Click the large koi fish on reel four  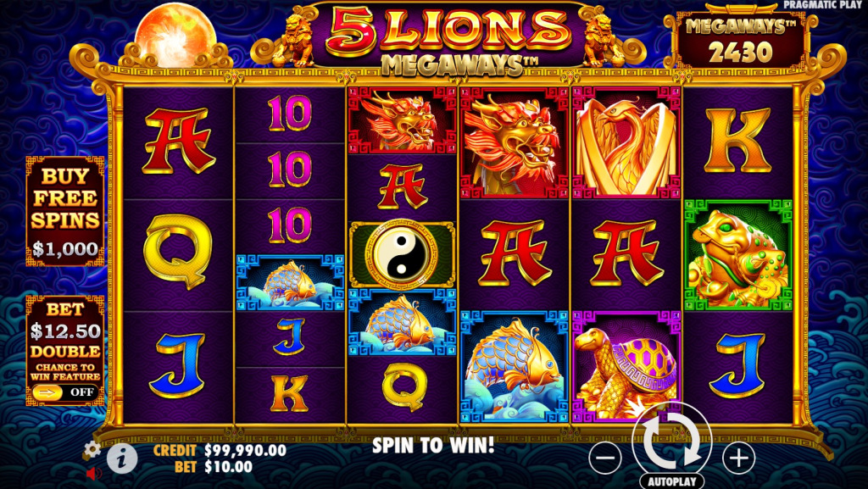[514, 365]
